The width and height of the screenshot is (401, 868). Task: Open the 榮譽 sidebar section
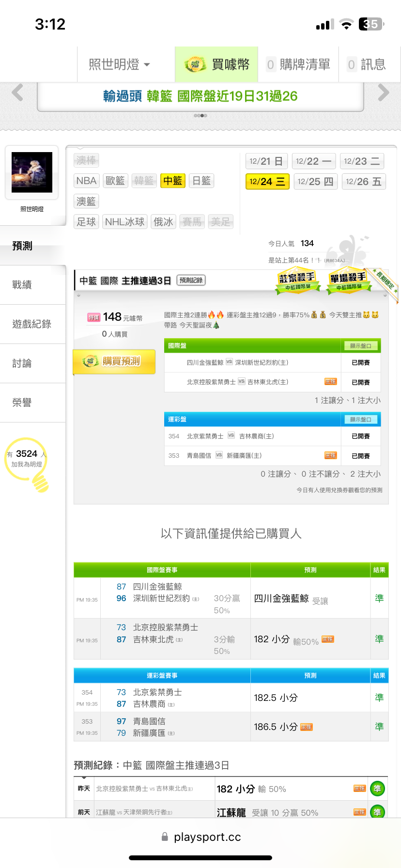pos(33,403)
